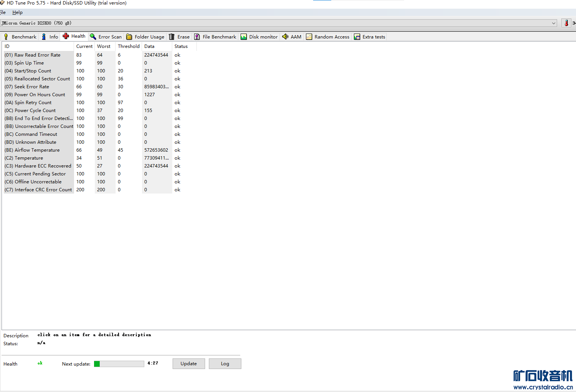Click the Start/Stop Count data value 213
Screen dimensions: 576x392
pyautogui.click(x=148, y=71)
